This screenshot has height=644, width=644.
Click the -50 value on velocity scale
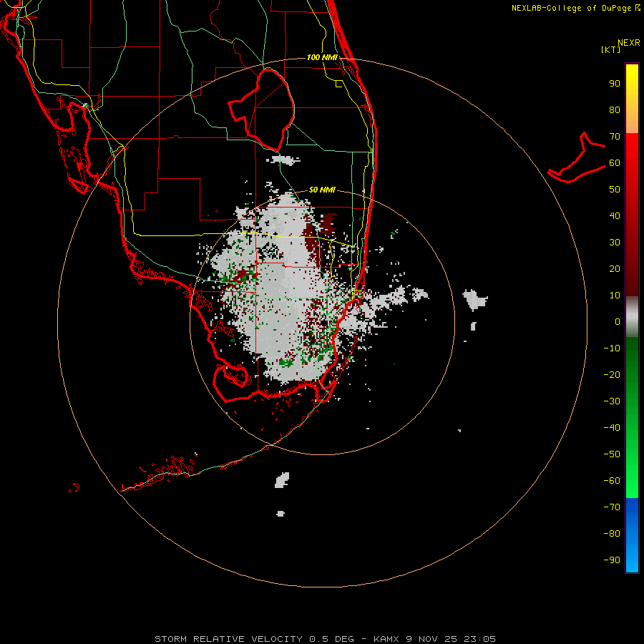click(612, 454)
